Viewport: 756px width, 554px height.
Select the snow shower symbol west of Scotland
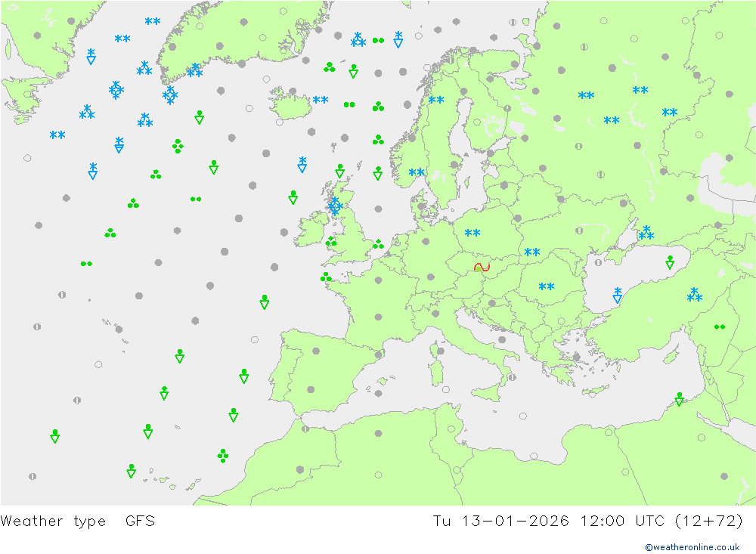coord(302,165)
